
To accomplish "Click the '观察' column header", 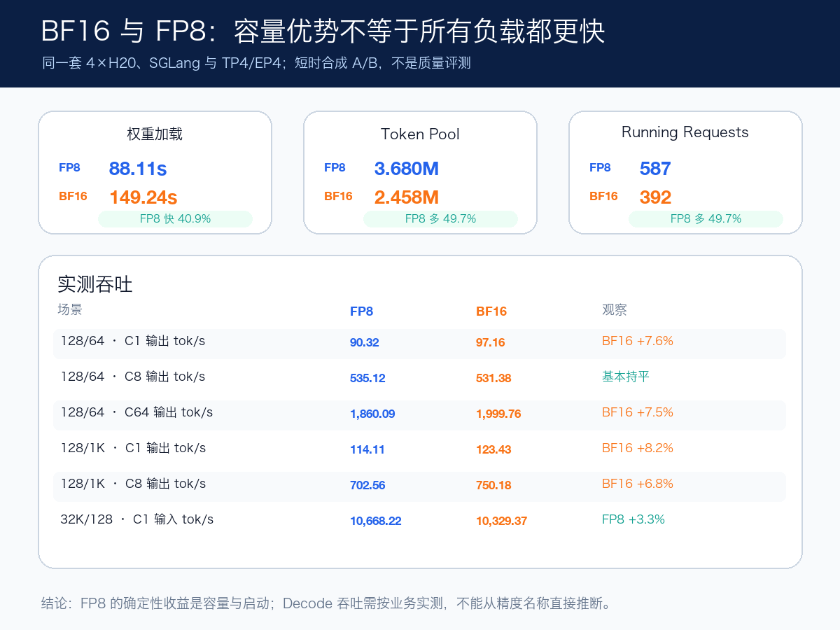I will click(x=615, y=309).
